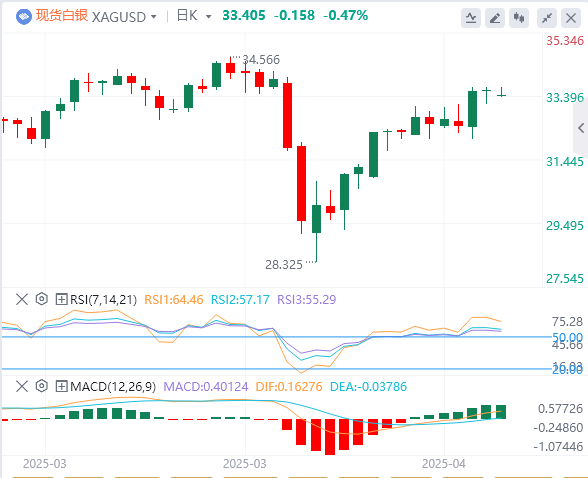Click the MACD(12,26,9) indicator label

(113, 386)
